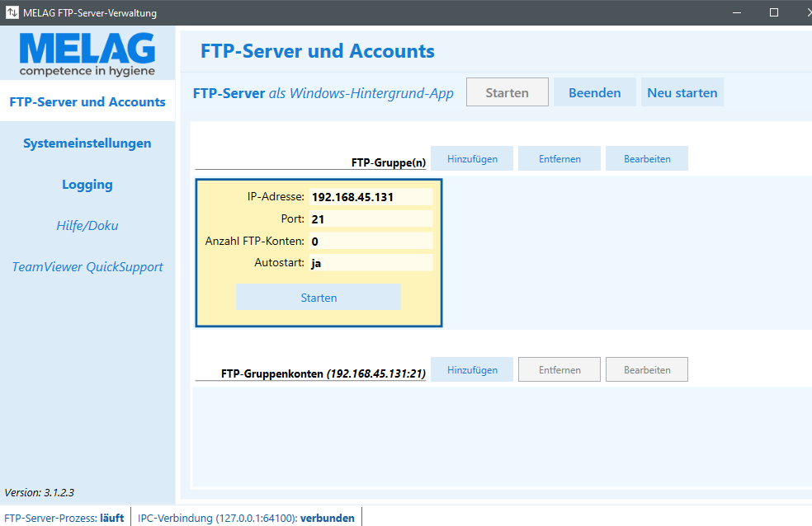This screenshot has height=526, width=812.
Task: Click the FTP-Server und Accounts page title
Action: pos(318,51)
